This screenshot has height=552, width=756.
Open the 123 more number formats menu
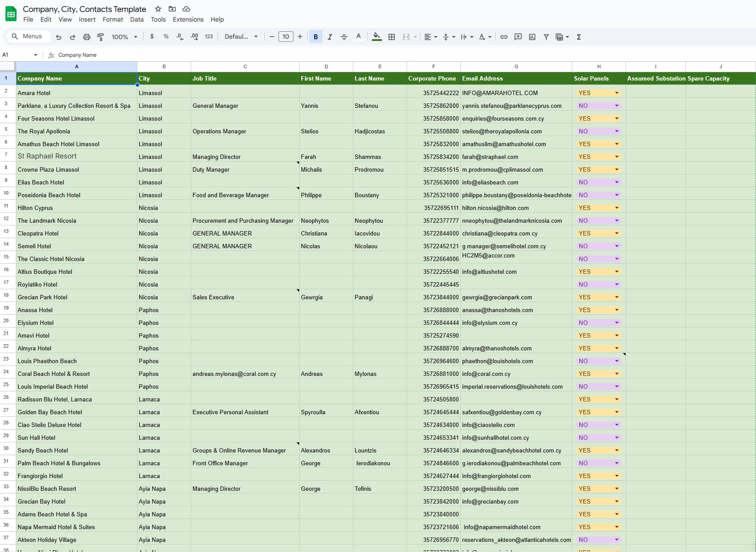click(209, 37)
